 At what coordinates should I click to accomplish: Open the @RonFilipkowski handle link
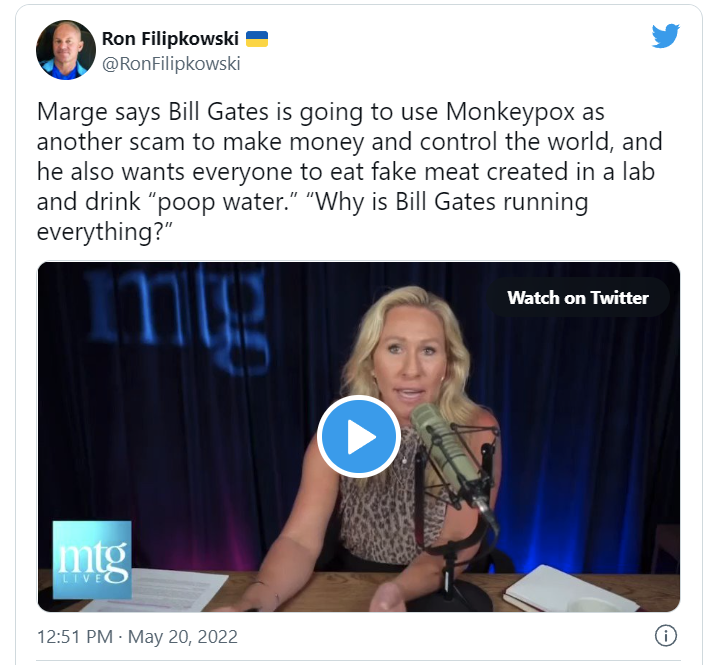coord(171,64)
